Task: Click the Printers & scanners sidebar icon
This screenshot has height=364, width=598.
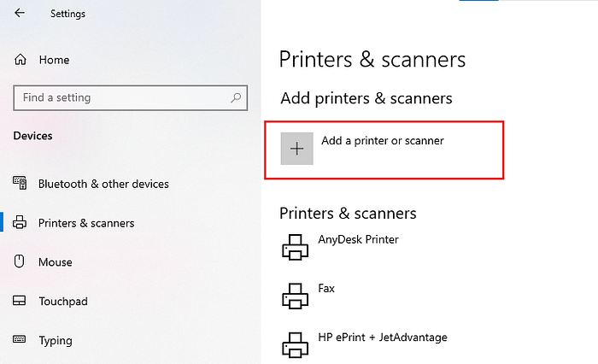Action: (20, 222)
